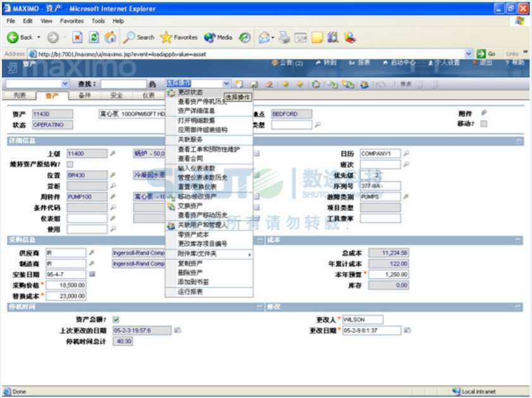Switch to the 备件 spare parts tab
The height and width of the screenshot is (398, 532).
click(x=85, y=96)
